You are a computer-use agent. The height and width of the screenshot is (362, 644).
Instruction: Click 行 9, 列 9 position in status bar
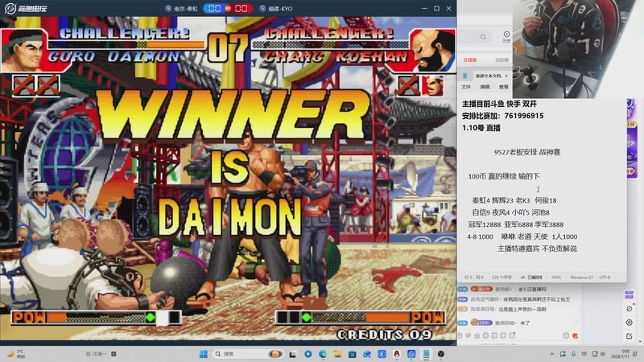tap(474, 278)
